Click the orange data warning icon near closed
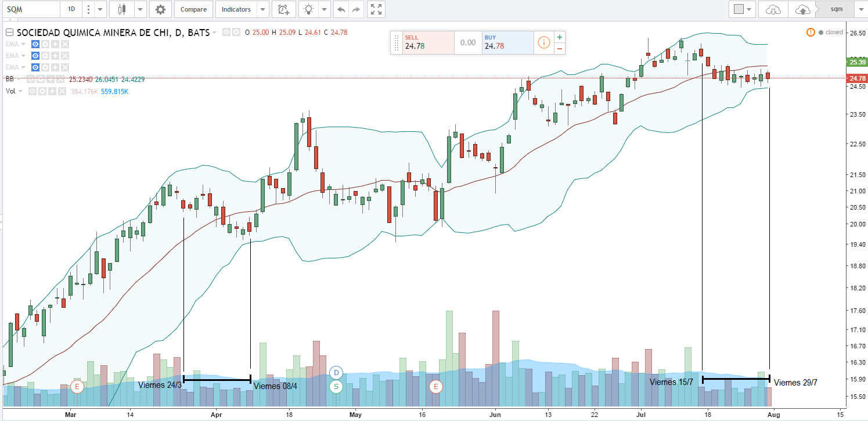 [811, 32]
